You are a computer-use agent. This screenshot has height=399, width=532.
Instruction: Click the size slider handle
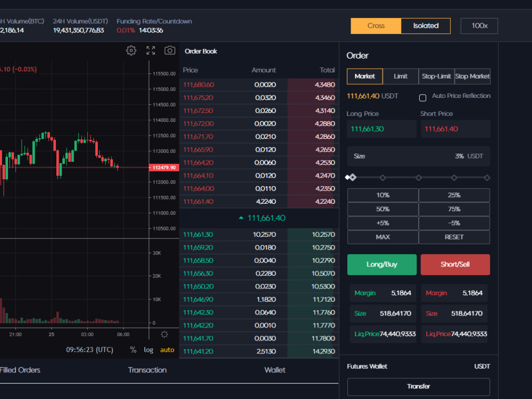tap(353, 178)
